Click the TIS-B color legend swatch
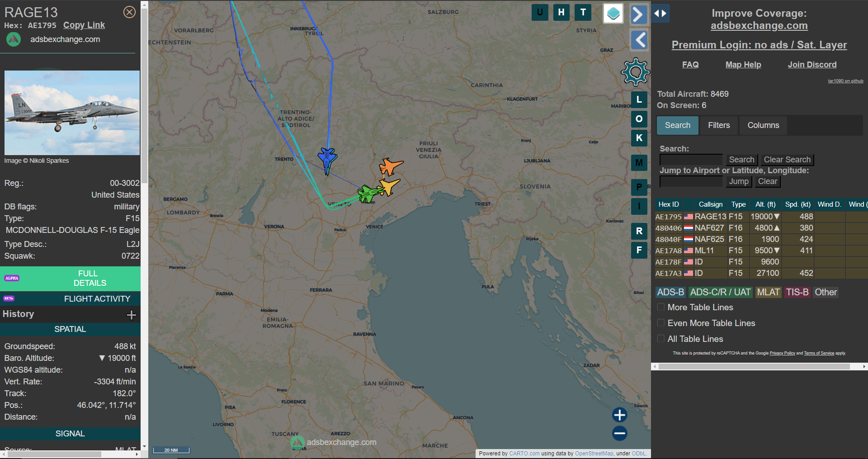The height and width of the screenshot is (459, 868). 797,292
